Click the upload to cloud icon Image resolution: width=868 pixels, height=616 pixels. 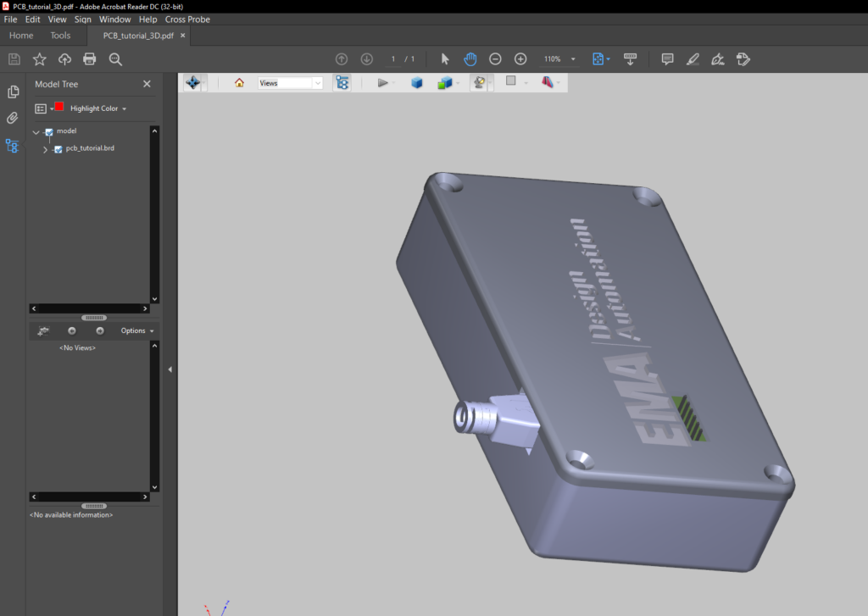point(64,59)
